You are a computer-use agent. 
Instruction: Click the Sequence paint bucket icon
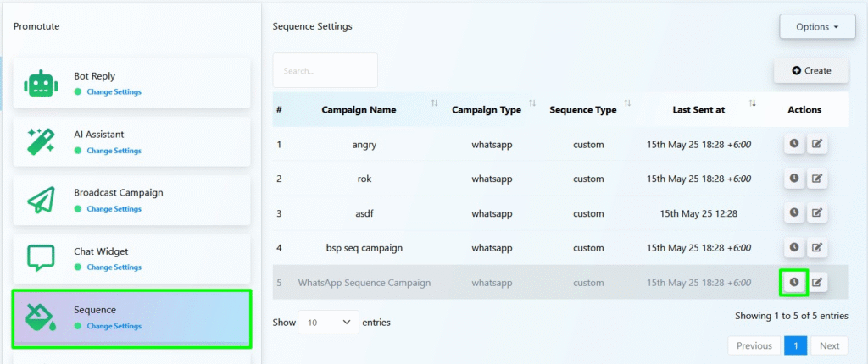tap(41, 317)
